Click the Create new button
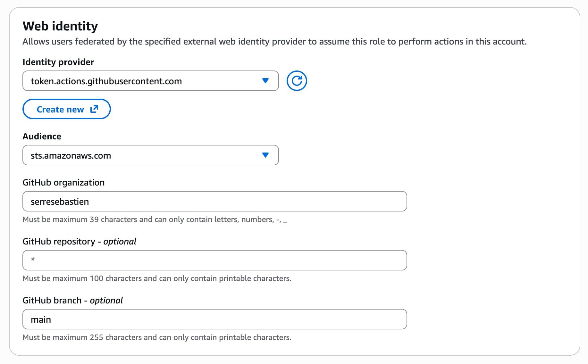 coord(66,109)
